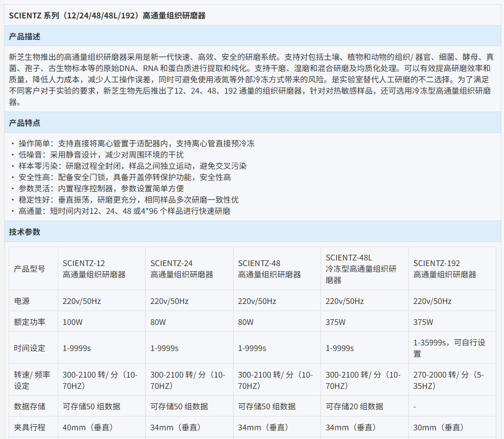Click the SCIENTZ-24 column header
Viewport: 504px width, 439px height.
click(181, 269)
